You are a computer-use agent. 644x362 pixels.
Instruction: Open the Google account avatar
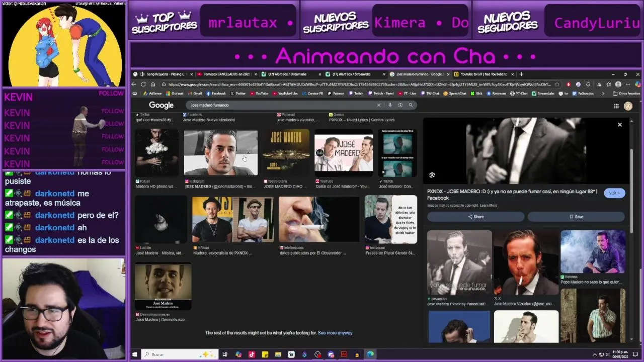(x=628, y=106)
